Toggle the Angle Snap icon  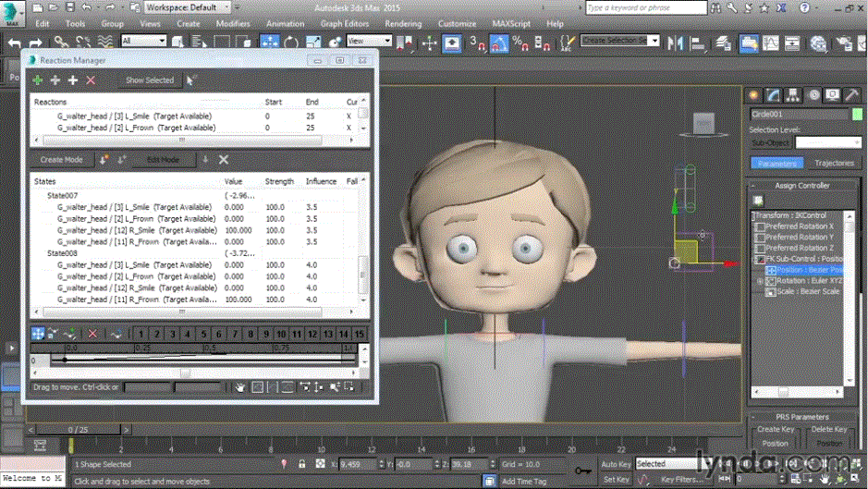tap(499, 43)
